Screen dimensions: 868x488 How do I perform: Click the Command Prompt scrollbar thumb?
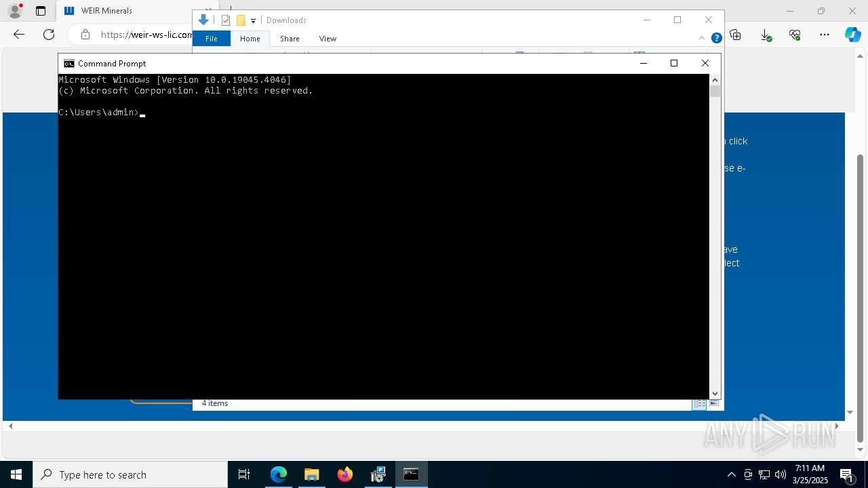715,91
